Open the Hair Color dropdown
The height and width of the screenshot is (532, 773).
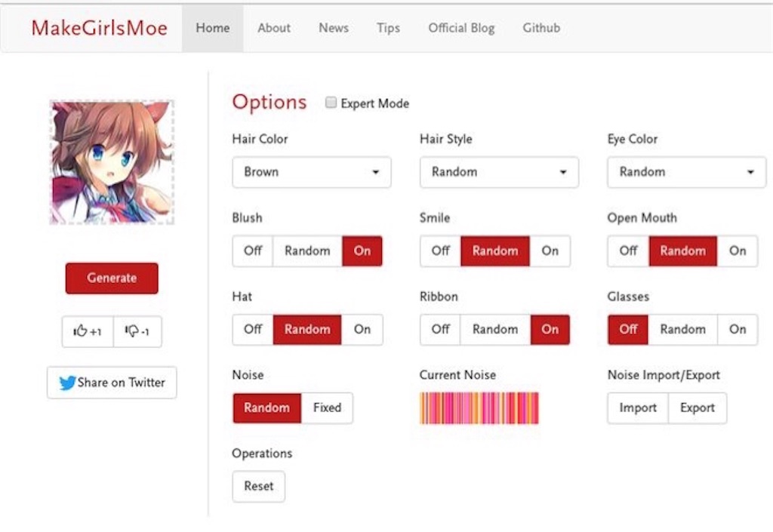[x=312, y=172]
